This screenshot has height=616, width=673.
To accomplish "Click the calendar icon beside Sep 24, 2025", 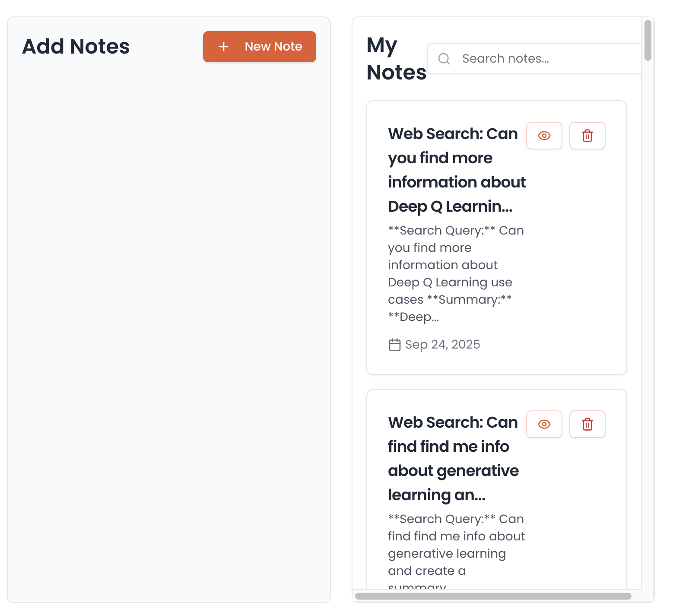I will (394, 345).
